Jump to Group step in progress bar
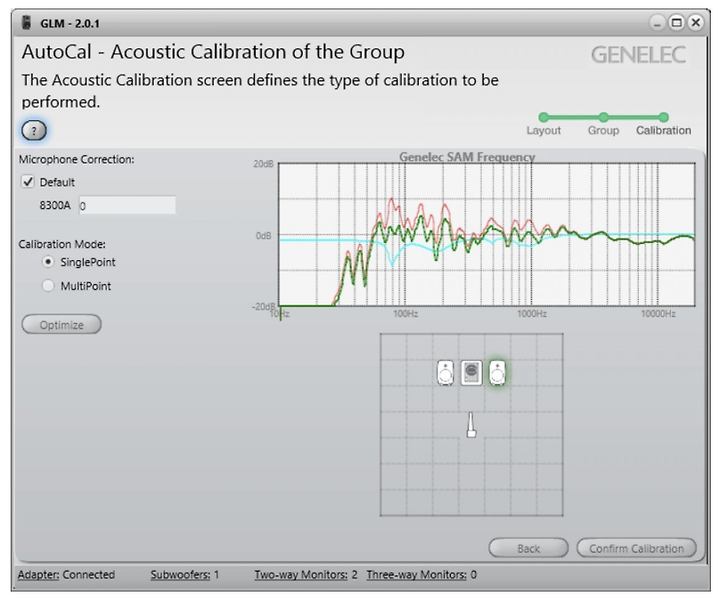 (603, 124)
